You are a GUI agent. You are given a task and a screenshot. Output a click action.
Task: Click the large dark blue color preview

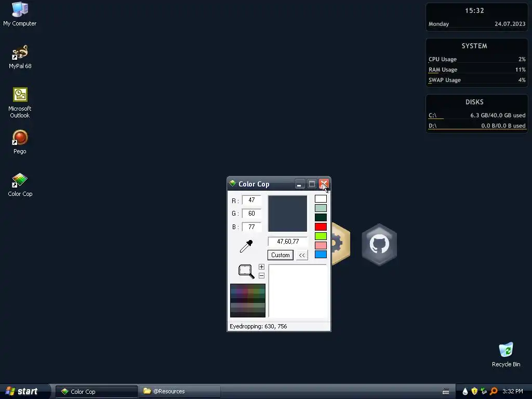pos(287,214)
